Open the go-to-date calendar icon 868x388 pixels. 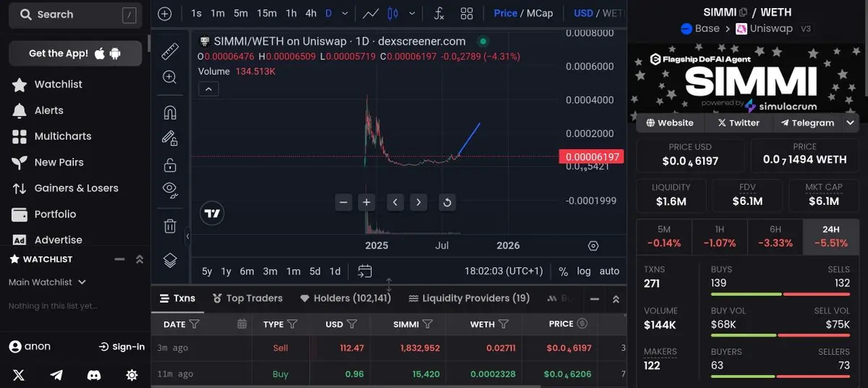pos(365,271)
